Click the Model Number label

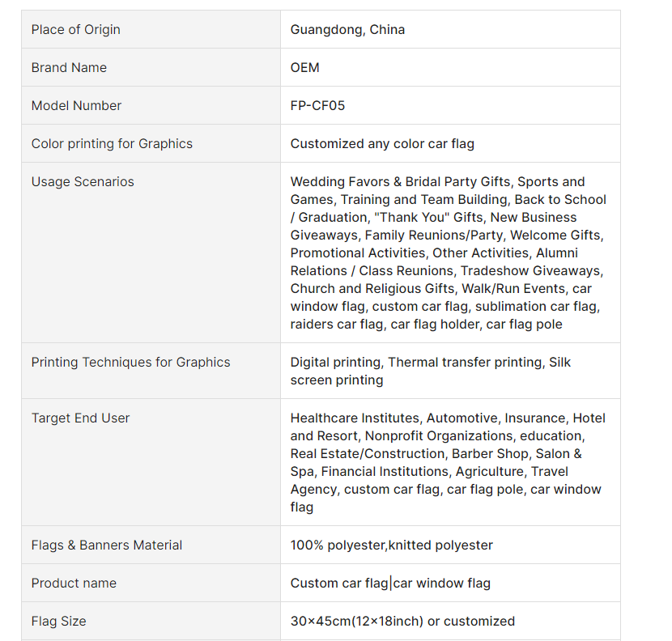pyautogui.click(x=76, y=106)
